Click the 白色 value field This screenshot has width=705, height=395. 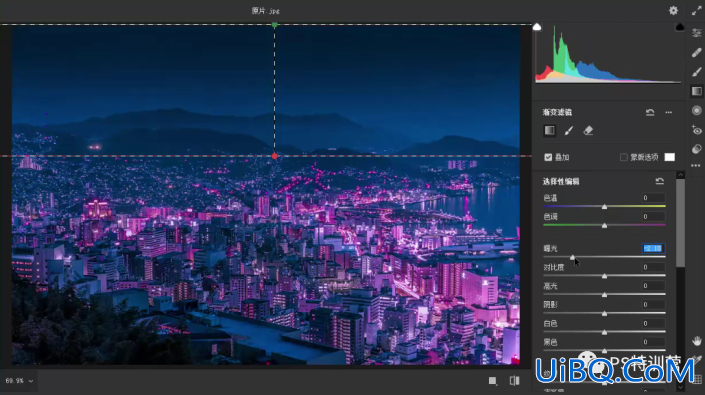653,324
